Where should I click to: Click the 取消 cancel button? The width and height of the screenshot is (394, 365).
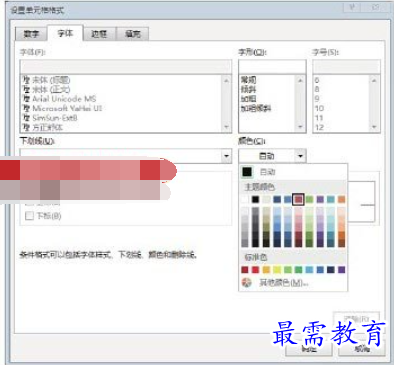[361, 349]
